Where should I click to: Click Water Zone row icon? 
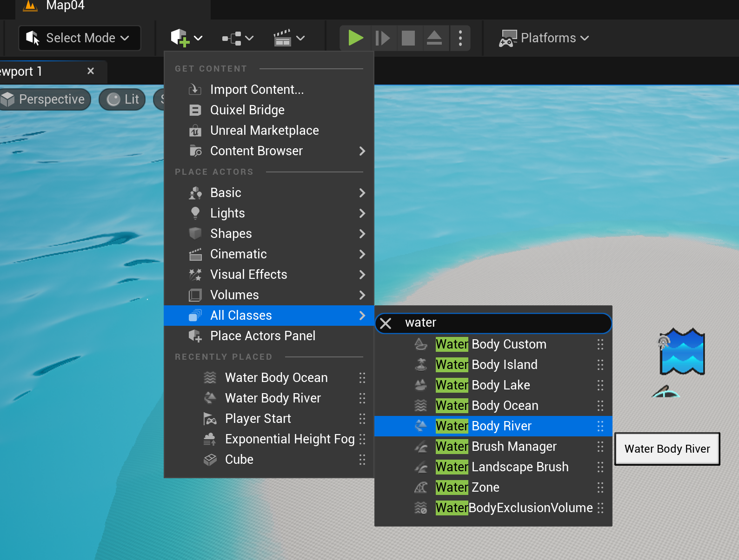(421, 487)
